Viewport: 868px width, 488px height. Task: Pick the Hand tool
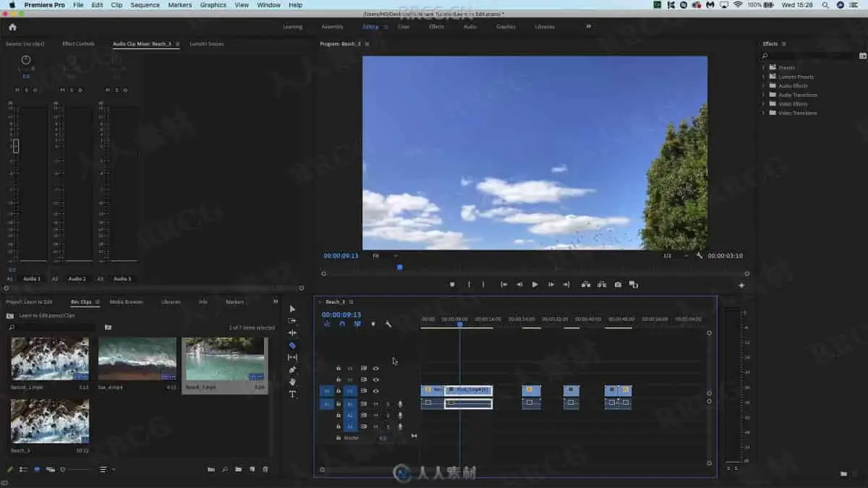coord(292,382)
